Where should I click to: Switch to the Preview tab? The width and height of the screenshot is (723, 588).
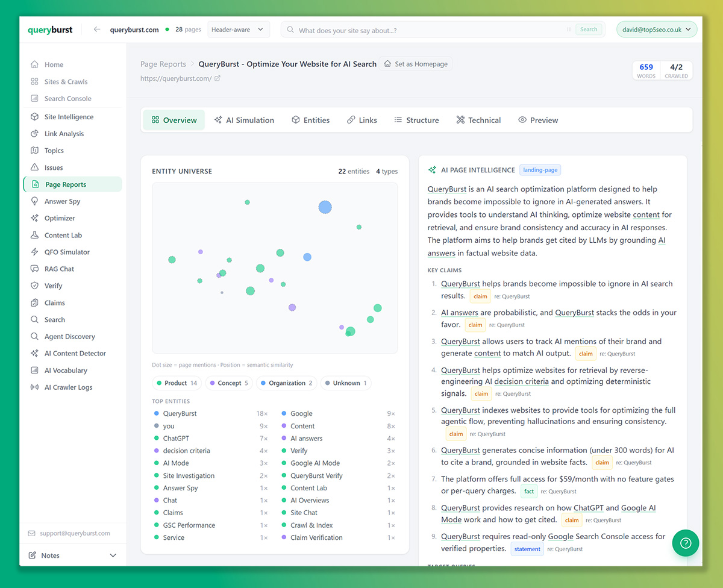click(538, 120)
